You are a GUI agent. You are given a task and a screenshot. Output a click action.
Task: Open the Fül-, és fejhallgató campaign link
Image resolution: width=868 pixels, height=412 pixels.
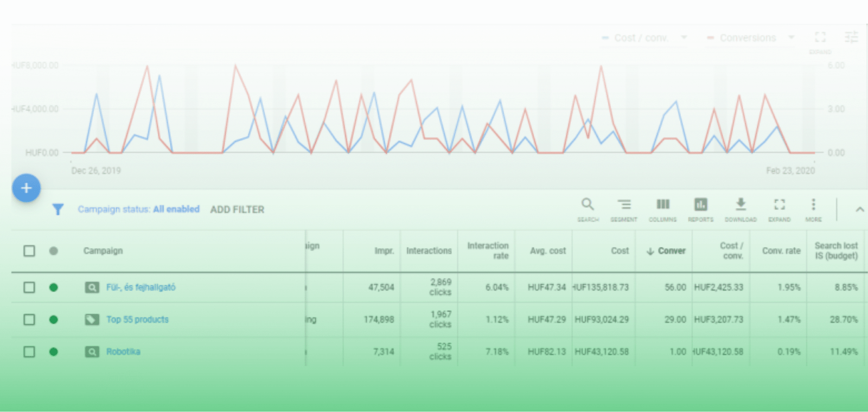pyautogui.click(x=141, y=287)
